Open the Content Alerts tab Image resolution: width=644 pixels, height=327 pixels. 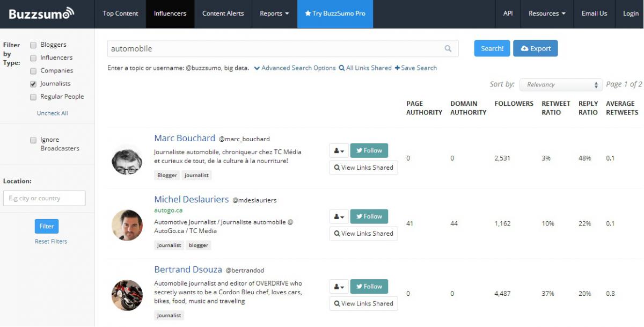[x=223, y=13]
